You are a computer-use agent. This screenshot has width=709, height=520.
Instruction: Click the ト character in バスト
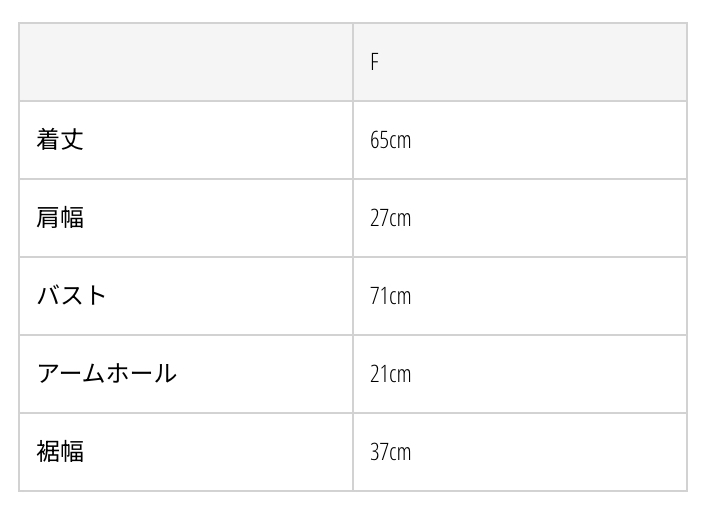(x=96, y=296)
